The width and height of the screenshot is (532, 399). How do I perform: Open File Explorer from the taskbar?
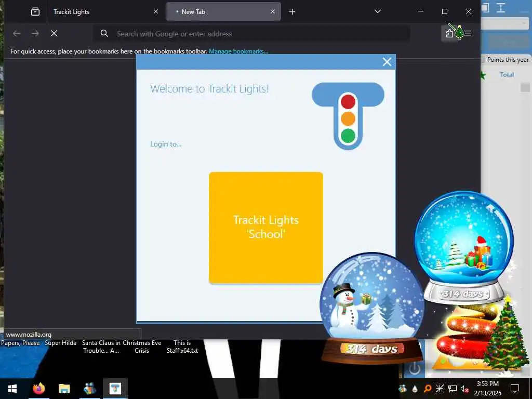coord(64,389)
